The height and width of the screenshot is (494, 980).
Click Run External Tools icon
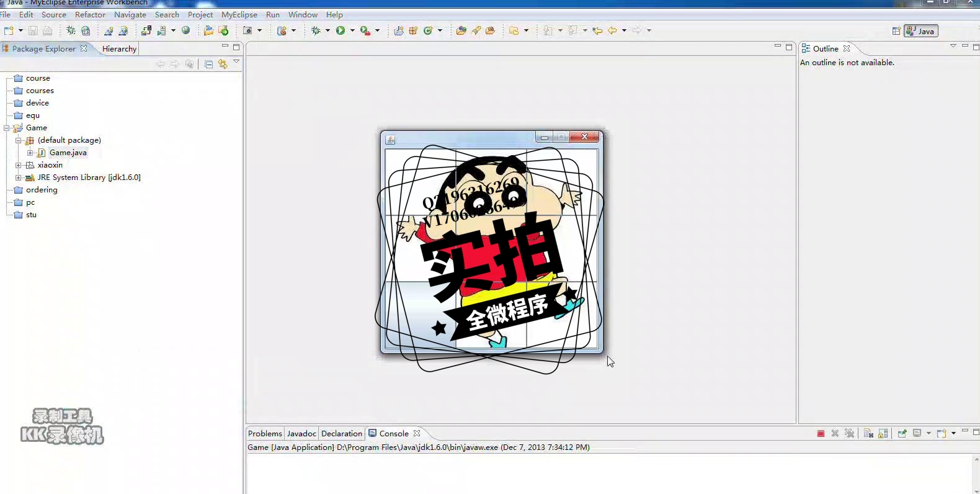(x=365, y=30)
